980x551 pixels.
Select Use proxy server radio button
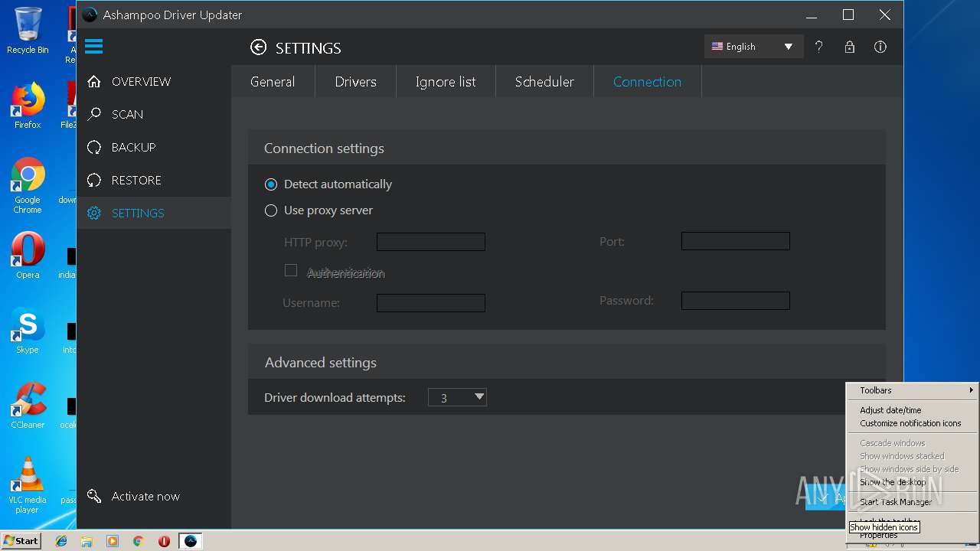click(x=271, y=210)
